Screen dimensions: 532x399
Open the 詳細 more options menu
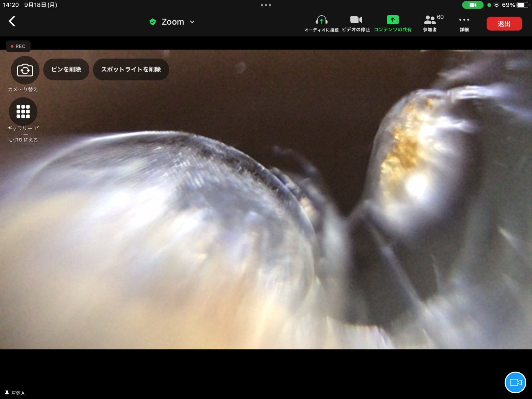[464, 24]
